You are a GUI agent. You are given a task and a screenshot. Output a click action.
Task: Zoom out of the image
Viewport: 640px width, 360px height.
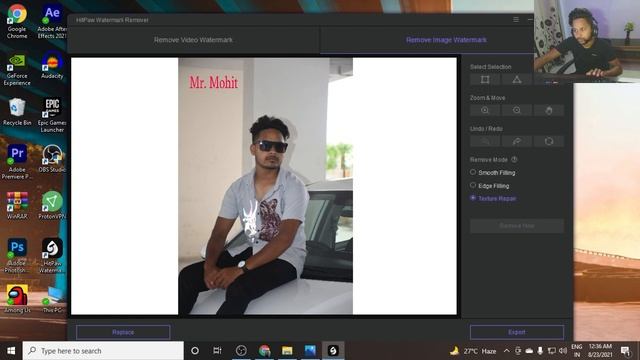[x=517, y=110]
